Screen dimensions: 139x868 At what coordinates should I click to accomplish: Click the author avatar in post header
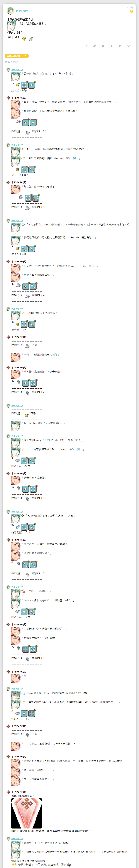tap(10, 10)
